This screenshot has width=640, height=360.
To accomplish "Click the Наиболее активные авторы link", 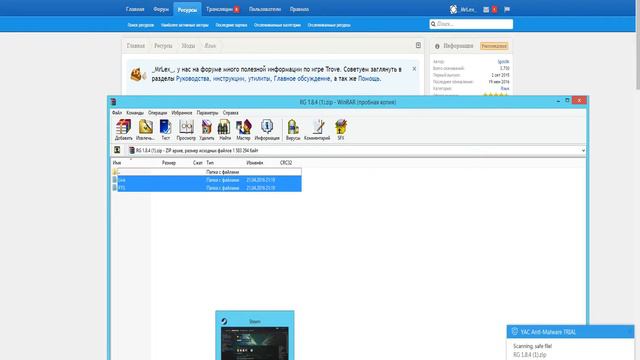I will coord(185,25).
